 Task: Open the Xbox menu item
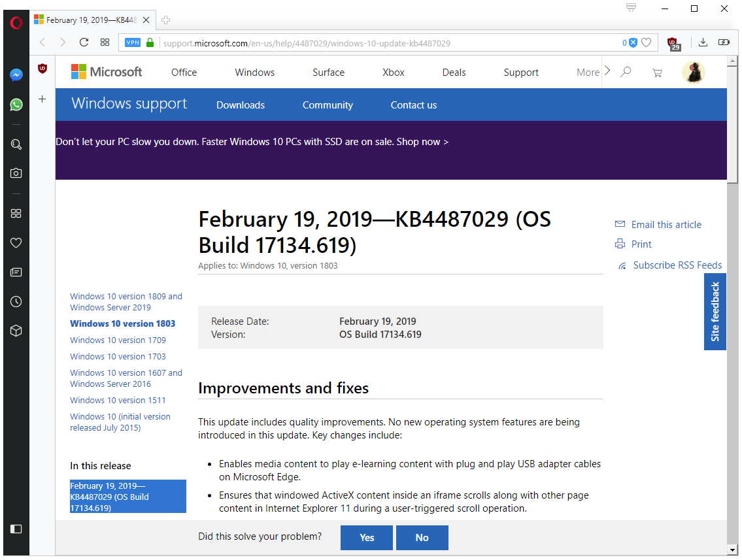[x=394, y=73]
